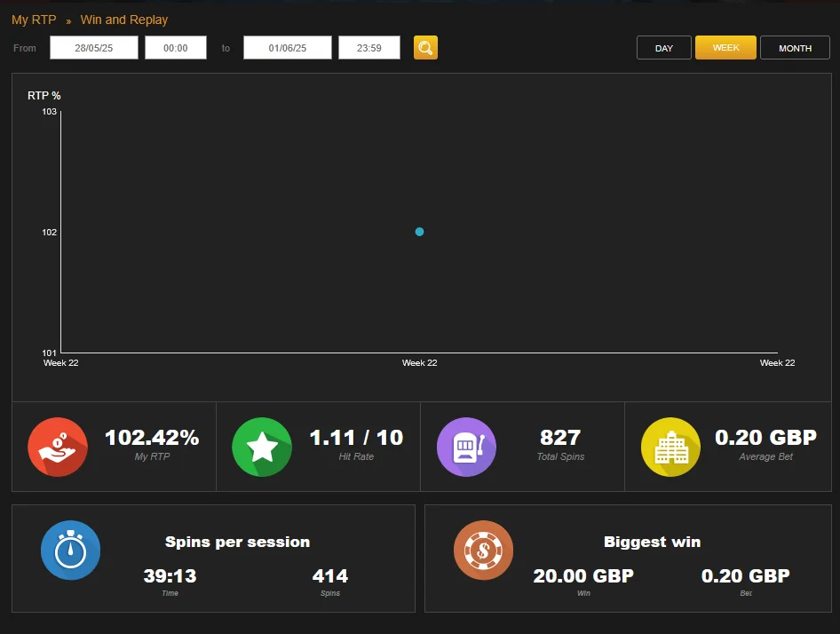Screen dimensions: 840x634
Task: Click the 1.11 / 10 Hit Rate value
Action: click(x=356, y=438)
